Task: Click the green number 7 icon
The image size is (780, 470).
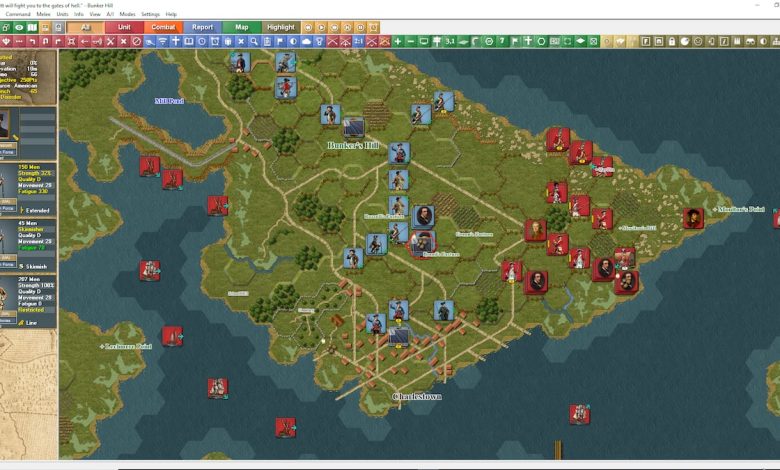Action: [x=502, y=42]
